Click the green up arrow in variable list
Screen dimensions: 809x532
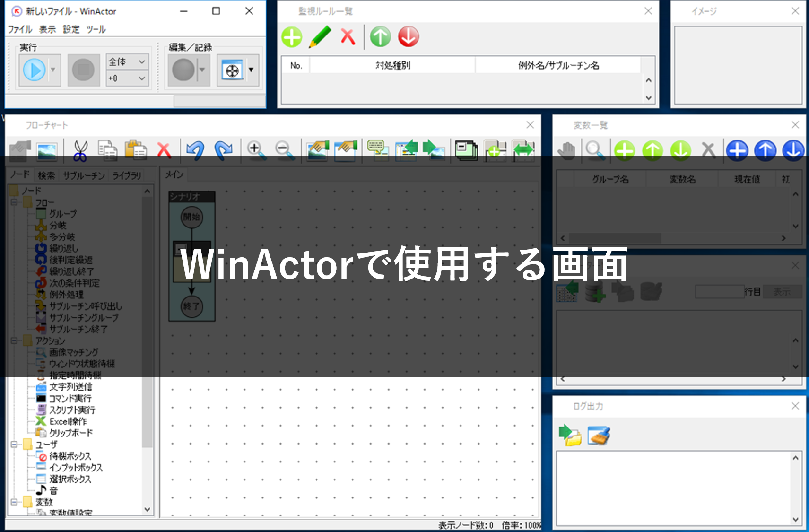tap(652, 150)
